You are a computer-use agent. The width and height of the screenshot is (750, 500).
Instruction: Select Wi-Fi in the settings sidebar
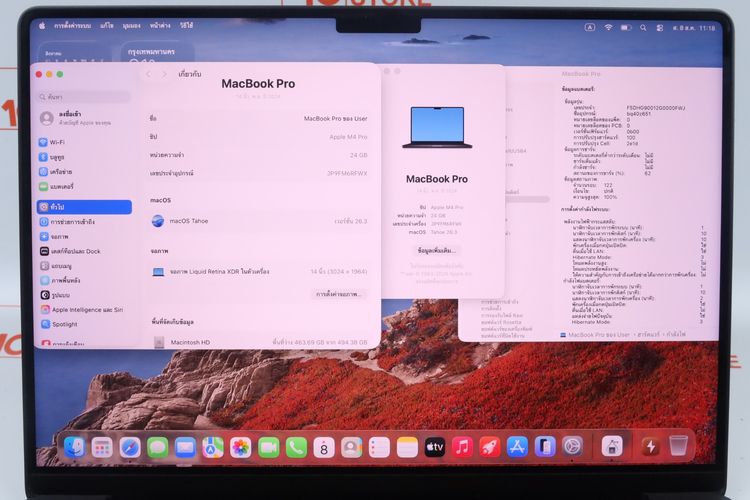tap(84, 142)
